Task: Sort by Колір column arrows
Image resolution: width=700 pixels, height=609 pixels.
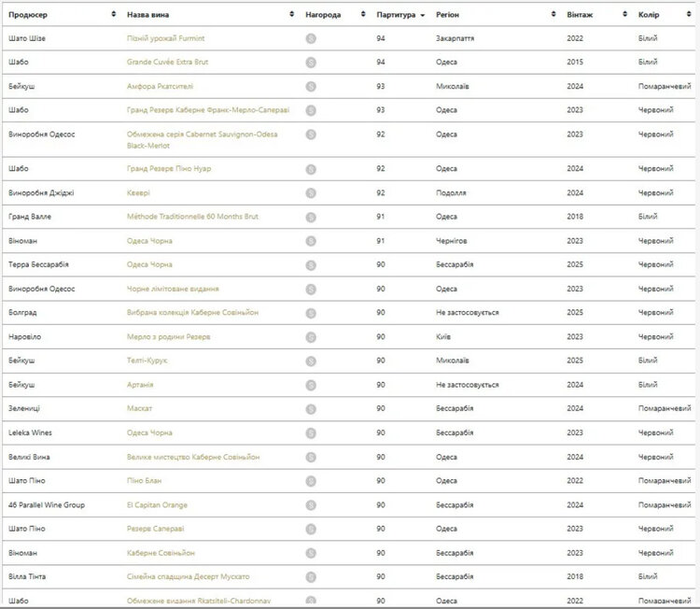Action: click(x=689, y=14)
